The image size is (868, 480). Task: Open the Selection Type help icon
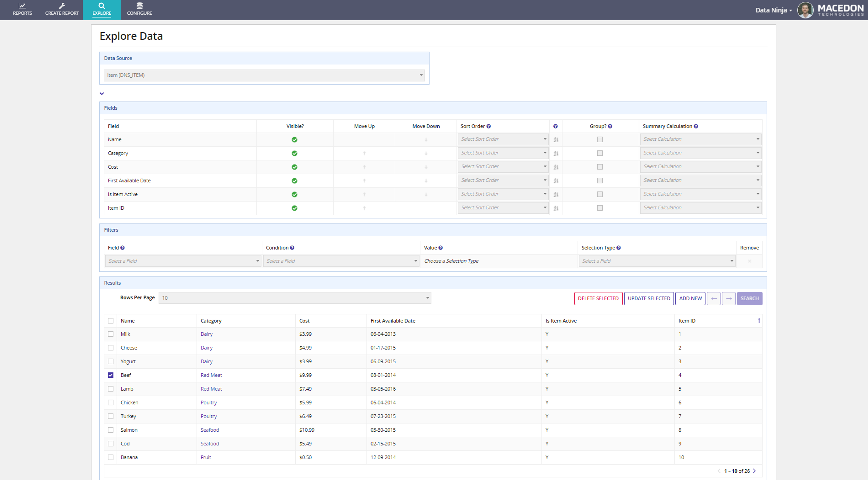click(x=619, y=248)
